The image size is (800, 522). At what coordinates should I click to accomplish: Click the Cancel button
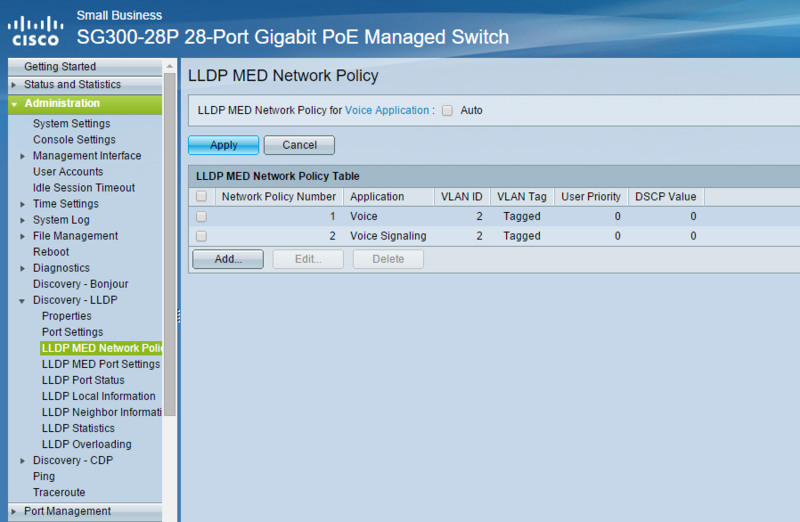click(299, 145)
